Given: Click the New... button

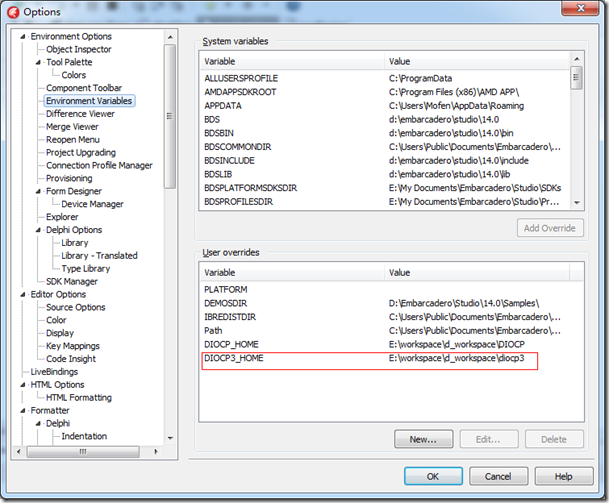Looking at the screenshot, I should pos(423,439).
